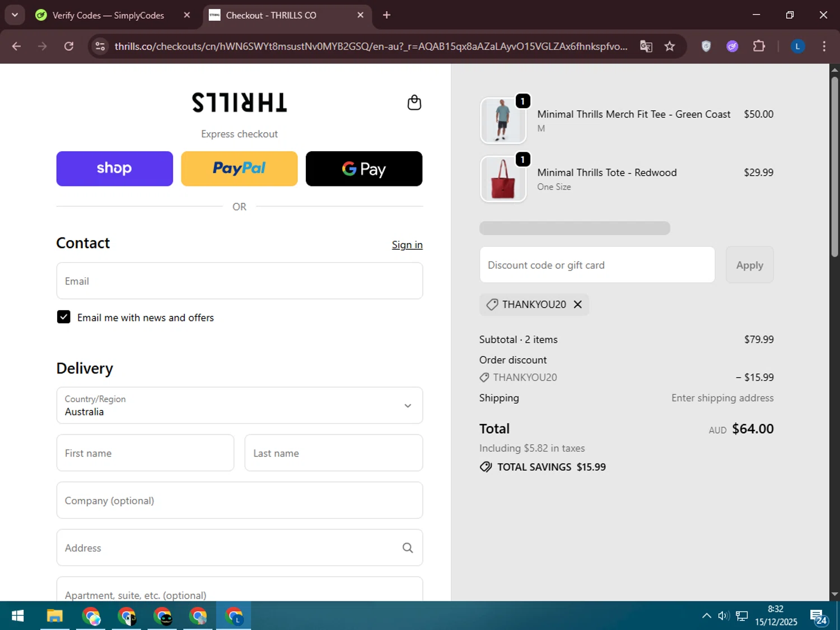The image size is (840, 630).
Task: Open the notification center icon
Action: click(818, 617)
